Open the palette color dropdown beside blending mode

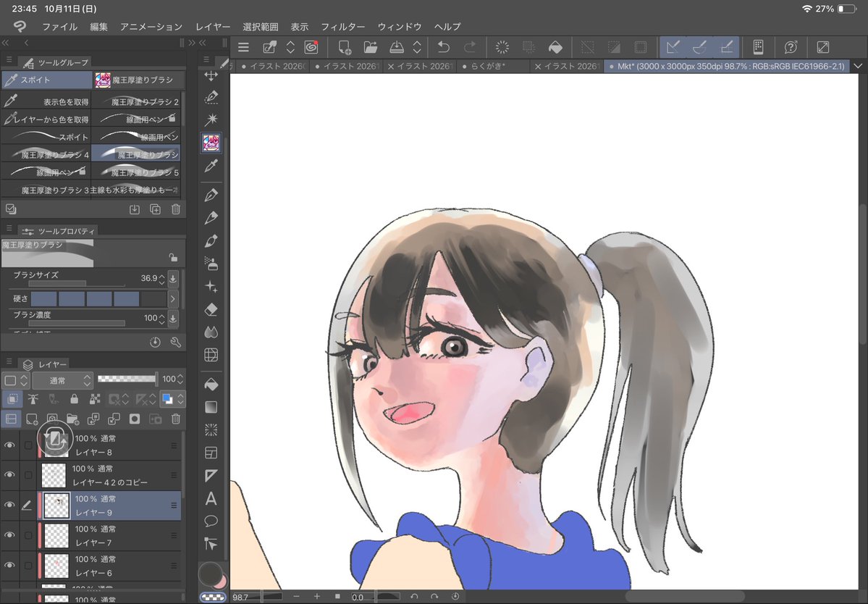click(15, 380)
